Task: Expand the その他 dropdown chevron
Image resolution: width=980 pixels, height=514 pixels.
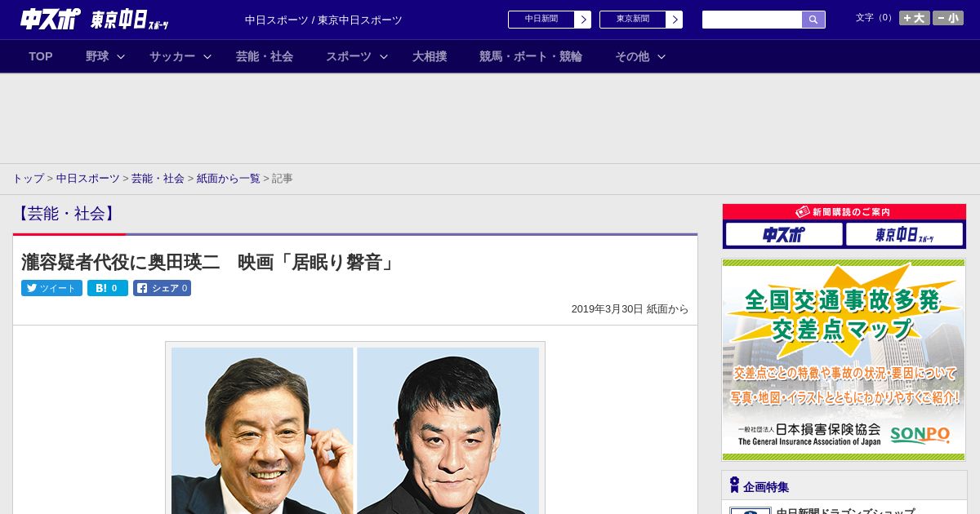Action: pos(661,56)
